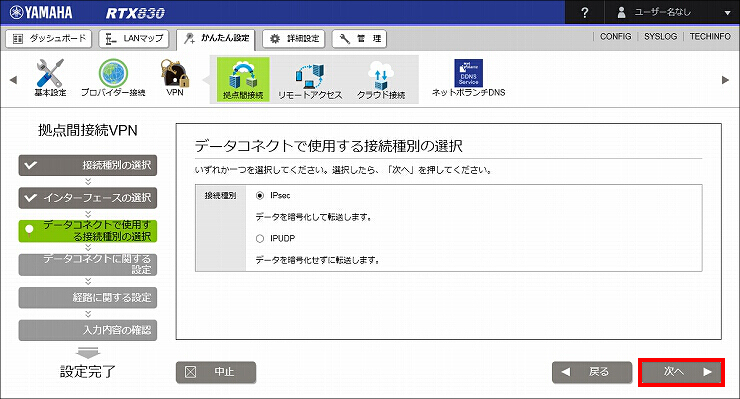
Task: Switch to the ダッシュボード tab
Action: [x=49, y=39]
